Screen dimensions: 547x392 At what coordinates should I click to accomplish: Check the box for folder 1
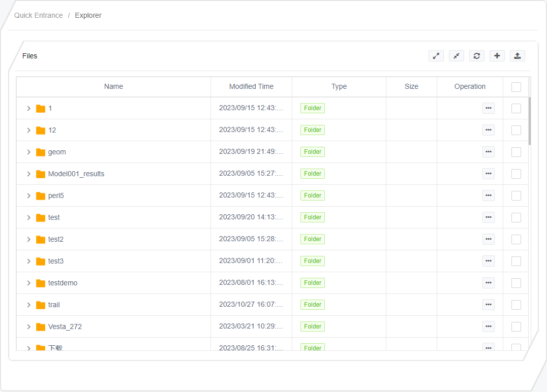pyautogui.click(x=516, y=108)
